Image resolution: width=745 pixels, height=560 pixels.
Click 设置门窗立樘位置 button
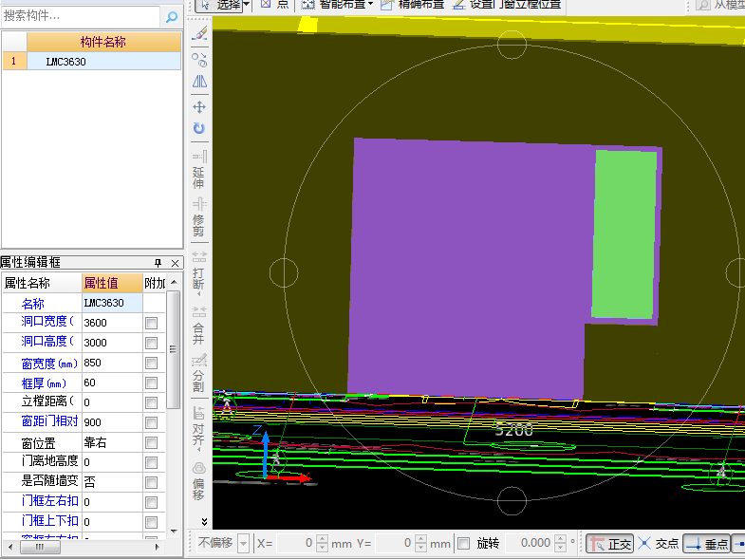click(x=506, y=5)
